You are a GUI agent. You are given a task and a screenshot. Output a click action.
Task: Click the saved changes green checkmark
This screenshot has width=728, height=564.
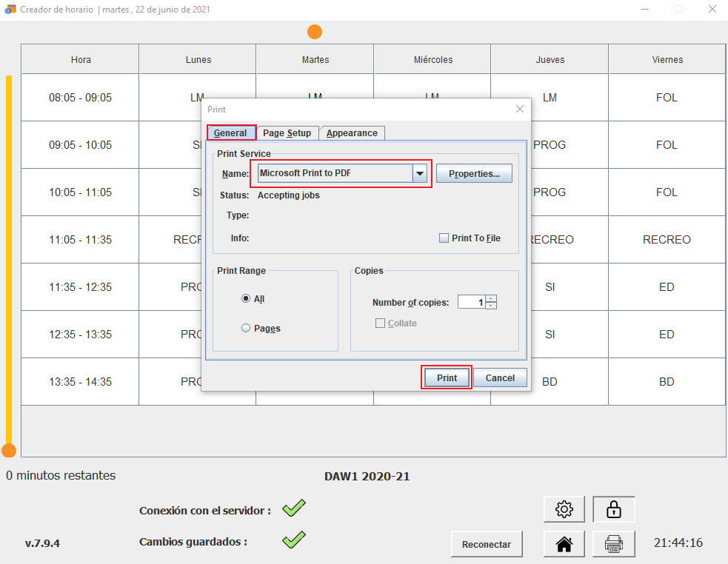click(x=294, y=540)
